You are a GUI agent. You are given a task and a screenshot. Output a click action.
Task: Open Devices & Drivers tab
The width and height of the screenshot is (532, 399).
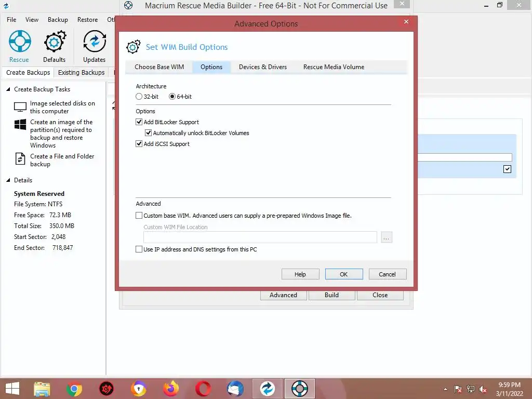coord(263,67)
